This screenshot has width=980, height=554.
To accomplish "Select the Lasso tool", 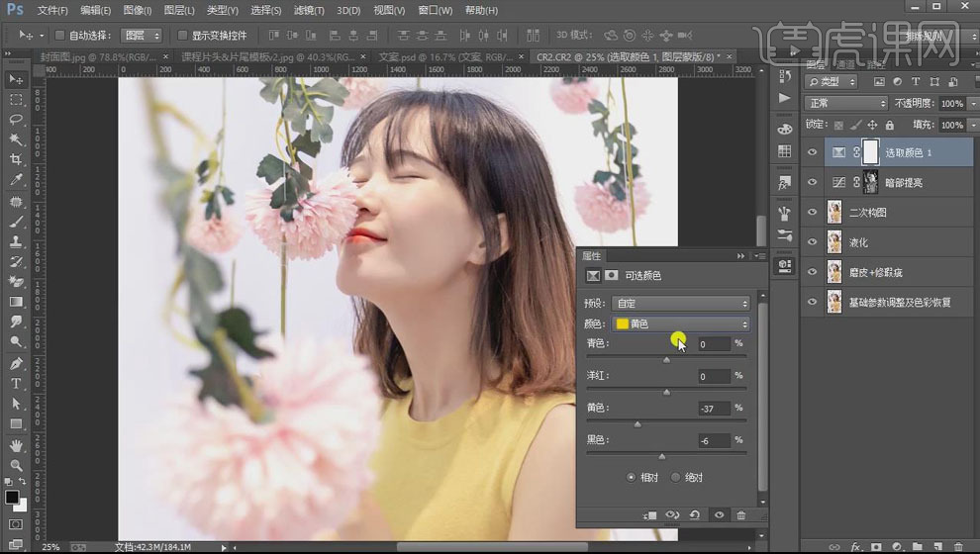I will point(16,120).
